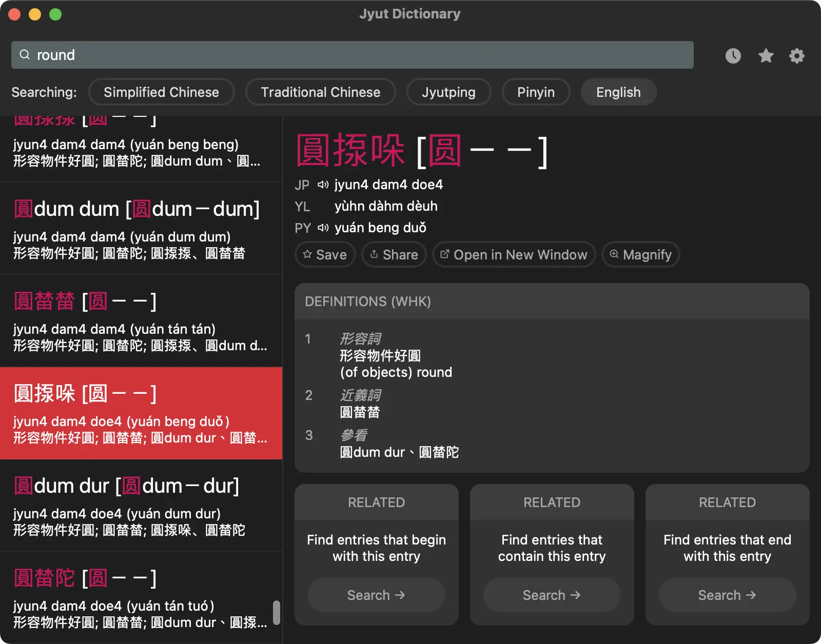Screen dimensions: 821x644
Task: Open search history clock icon
Action: click(733, 55)
